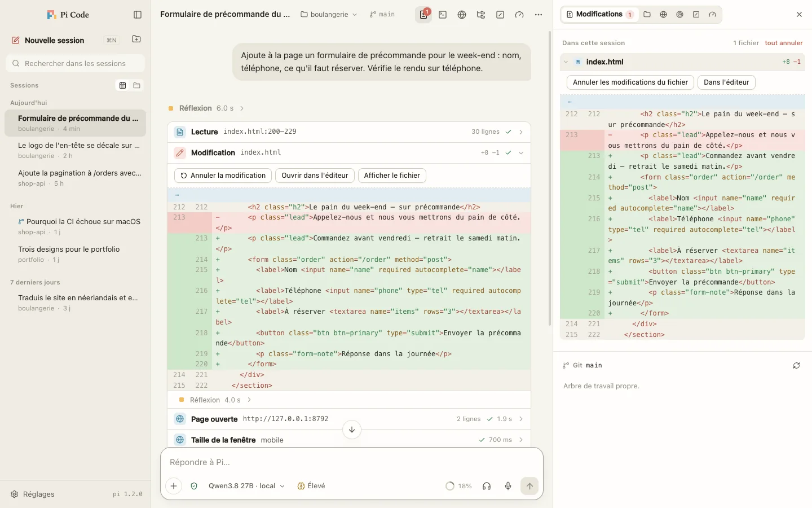Expand the Réflexion 6.0 s block
This screenshot has width=812, height=508.
pos(206,108)
